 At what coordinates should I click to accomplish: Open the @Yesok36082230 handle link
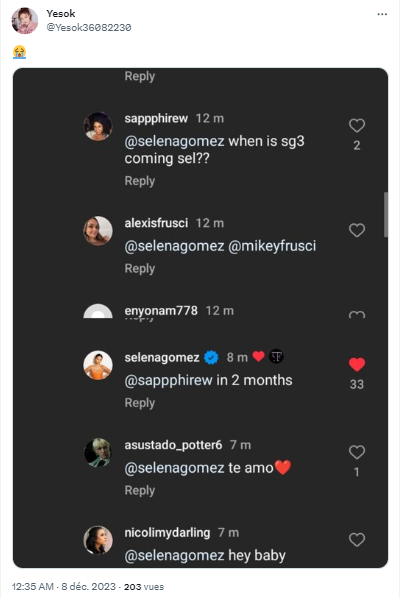click(89, 27)
